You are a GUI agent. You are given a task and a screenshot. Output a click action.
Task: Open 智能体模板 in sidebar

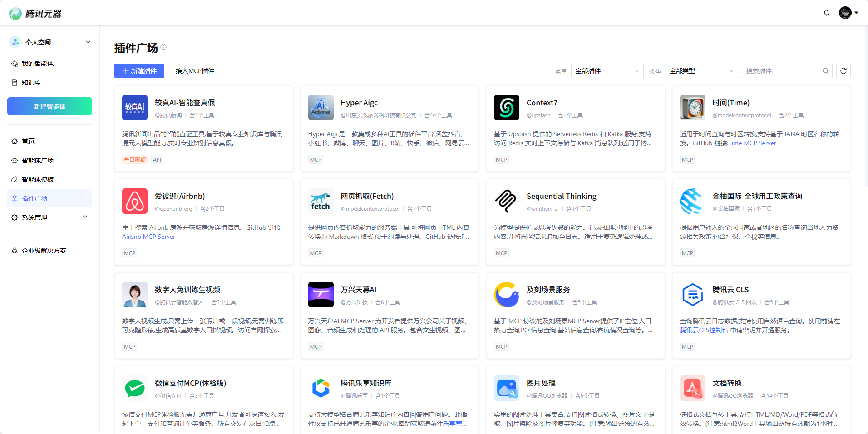click(50, 179)
